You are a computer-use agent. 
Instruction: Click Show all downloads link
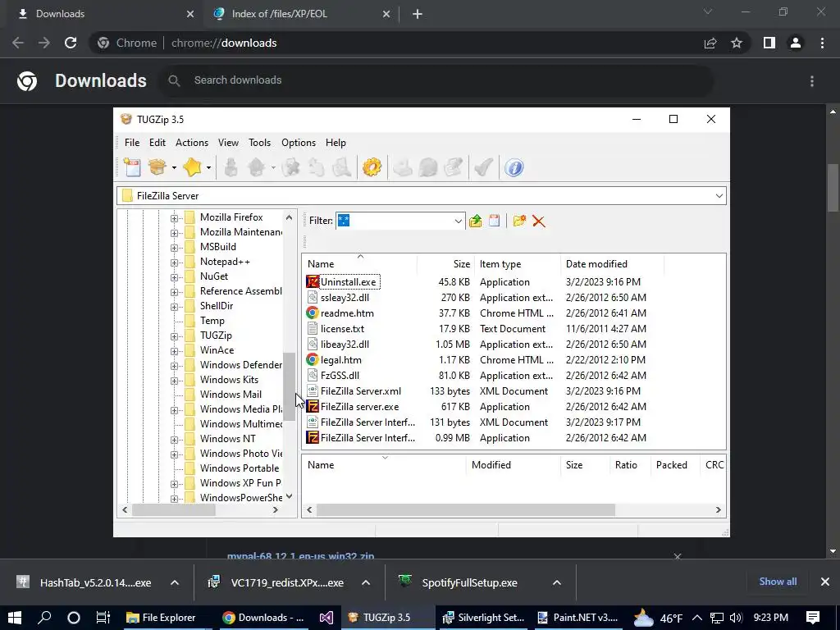pos(778,582)
